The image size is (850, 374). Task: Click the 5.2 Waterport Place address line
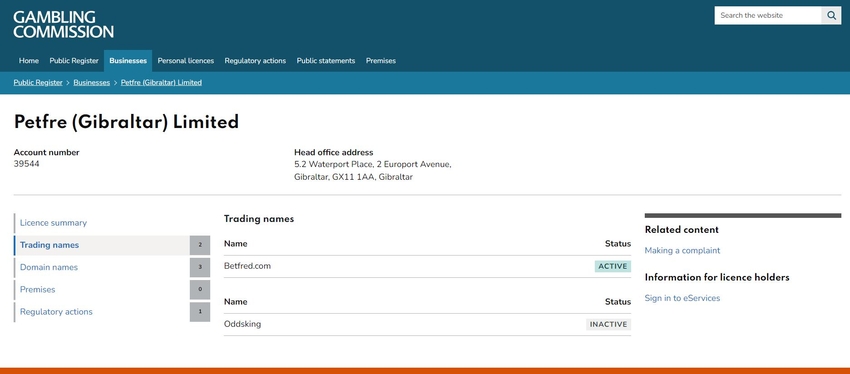[372, 164]
